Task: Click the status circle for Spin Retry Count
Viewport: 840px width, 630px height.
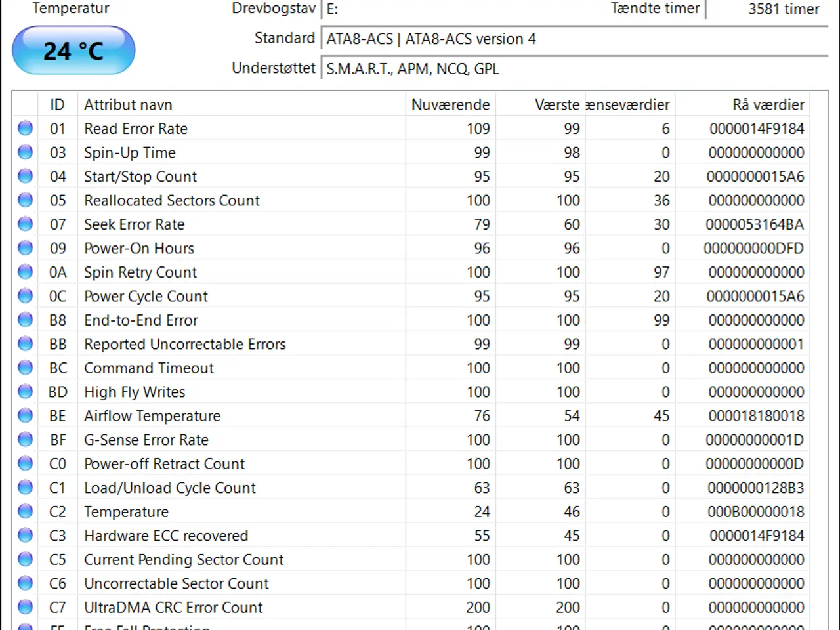Action: coord(26,272)
